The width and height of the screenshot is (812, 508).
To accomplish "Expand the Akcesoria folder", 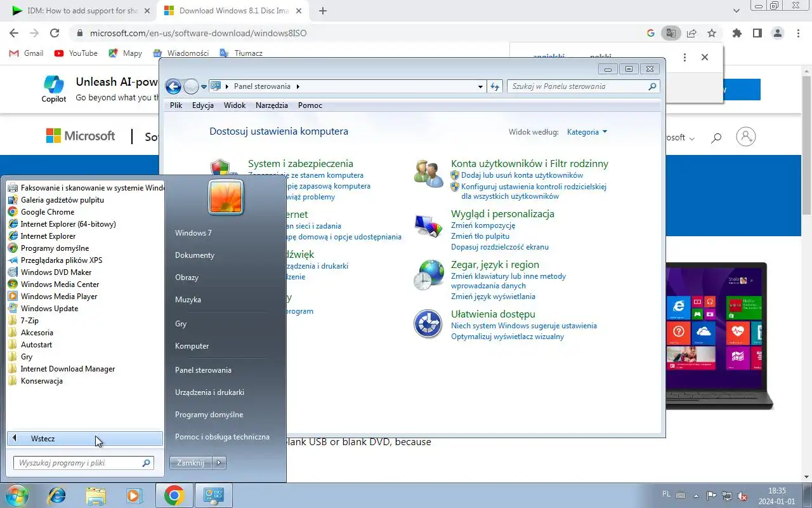I will pyautogui.click(x=30, y=333).
